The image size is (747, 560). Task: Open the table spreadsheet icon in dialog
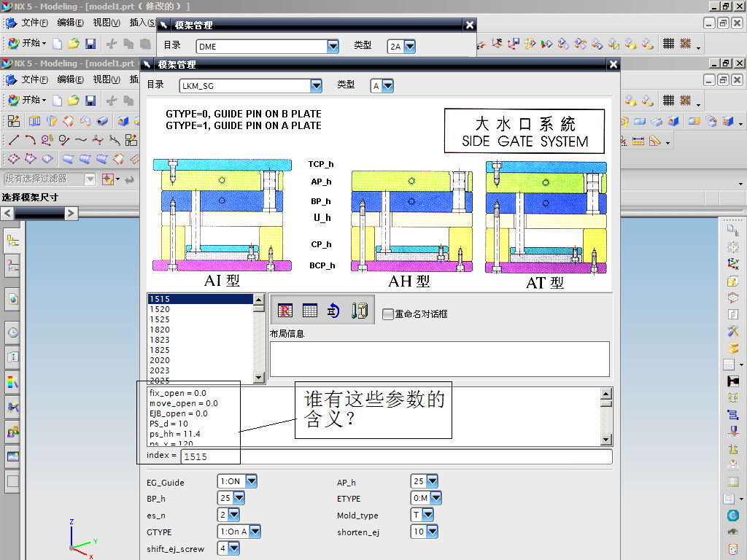(309, 311)
